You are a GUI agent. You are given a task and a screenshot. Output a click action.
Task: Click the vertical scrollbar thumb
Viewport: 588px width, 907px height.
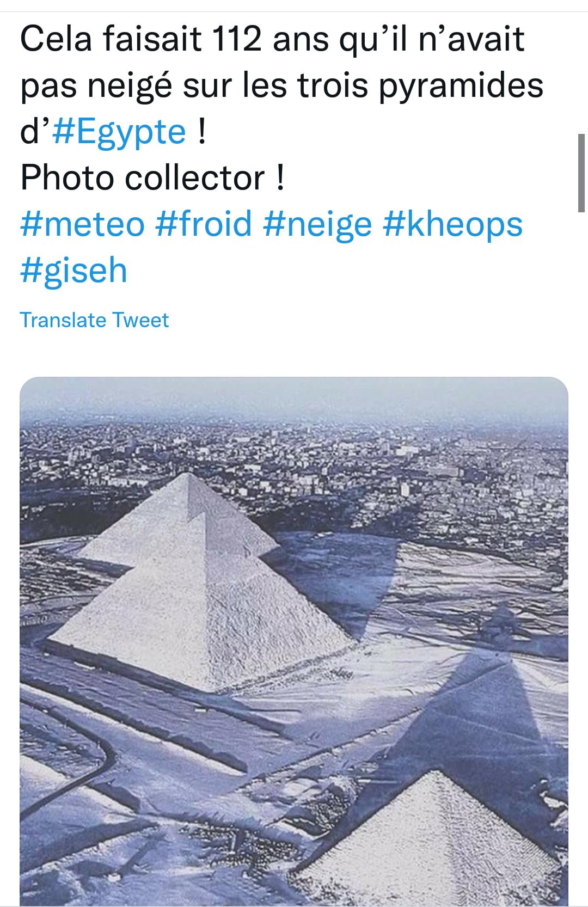tap(581, 173)
